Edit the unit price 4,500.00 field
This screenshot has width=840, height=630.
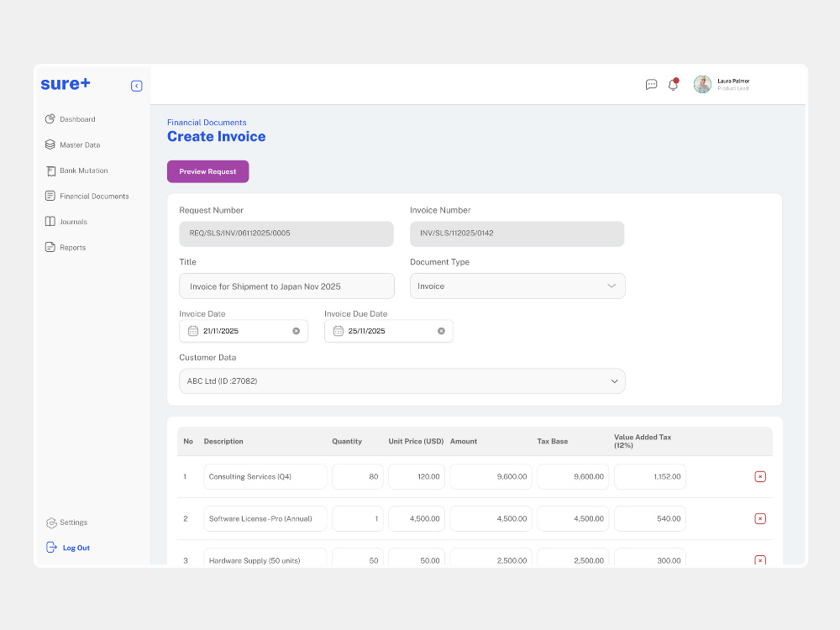point(417,518)
